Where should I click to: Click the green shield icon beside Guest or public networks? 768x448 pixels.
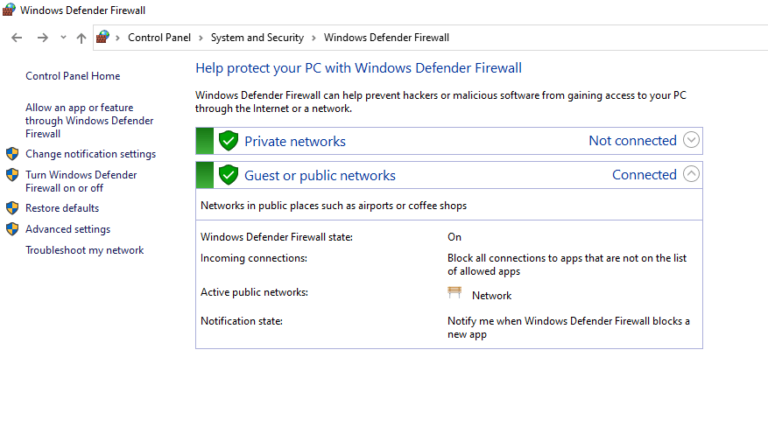[x=228, y=175]
